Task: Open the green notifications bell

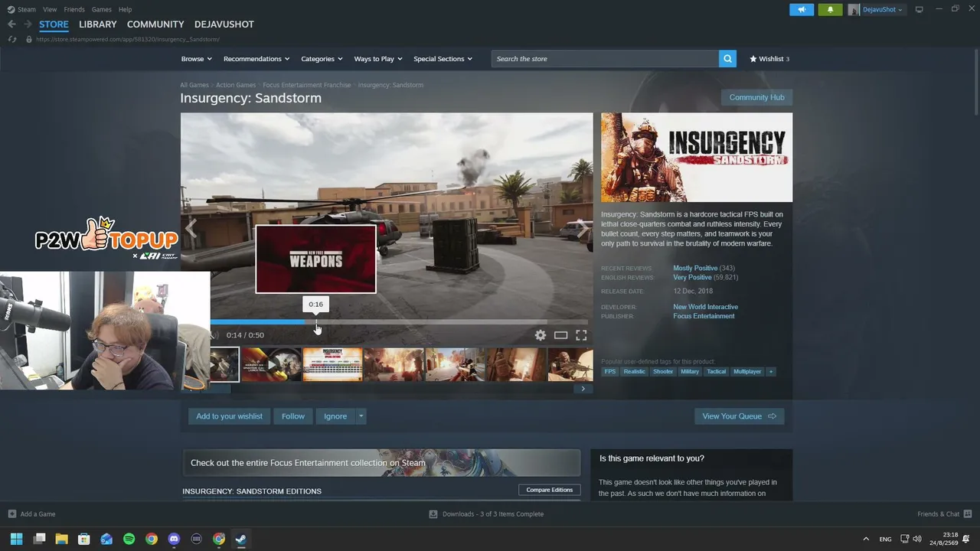Action: [830, 9]
